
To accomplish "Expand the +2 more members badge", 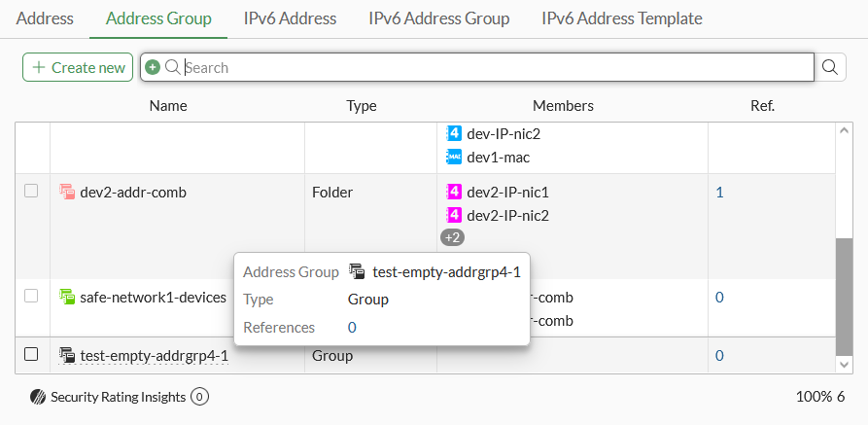I will tap(452, 236).
